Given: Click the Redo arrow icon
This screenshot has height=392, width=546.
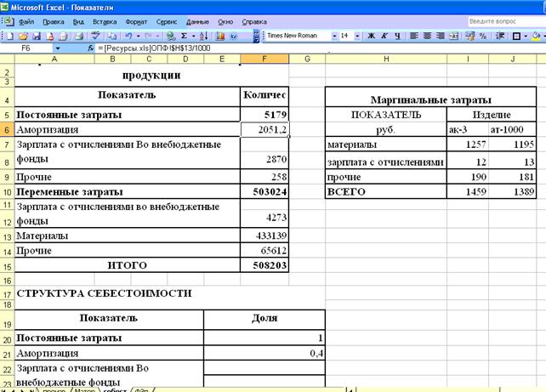Looking at the screenshot, I should tap(148, 36).
